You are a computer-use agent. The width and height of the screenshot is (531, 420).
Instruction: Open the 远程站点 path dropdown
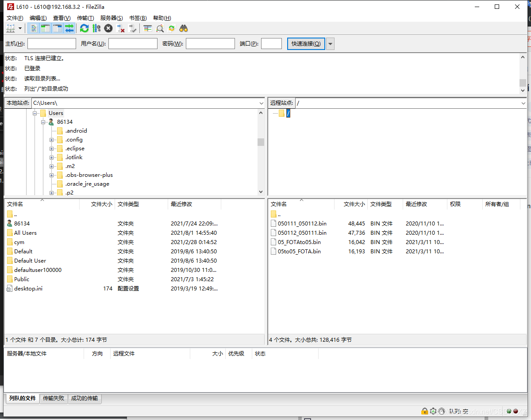coord(523,103)
